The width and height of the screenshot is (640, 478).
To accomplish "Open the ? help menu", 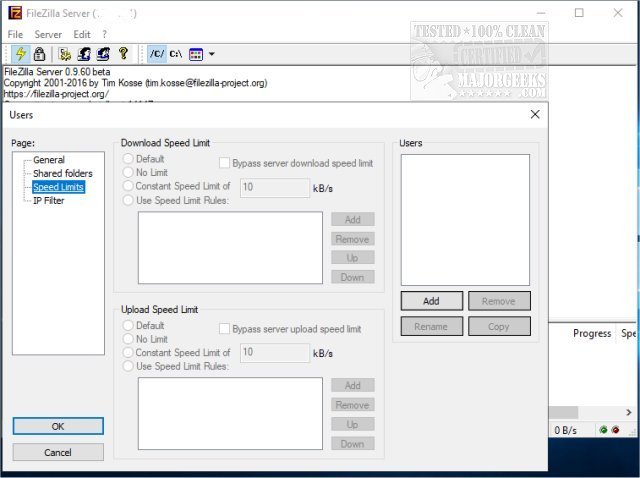I will point(104,34).
